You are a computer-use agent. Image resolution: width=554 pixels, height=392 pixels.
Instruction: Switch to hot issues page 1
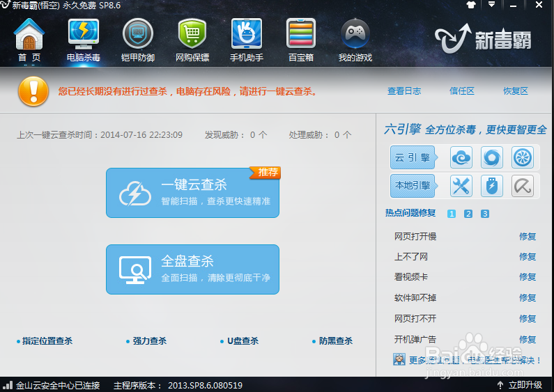pos(451,214)
